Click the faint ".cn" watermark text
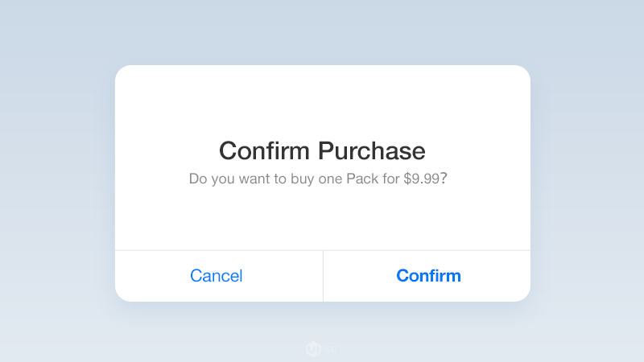The image size is (644, 362). [331, 350]
